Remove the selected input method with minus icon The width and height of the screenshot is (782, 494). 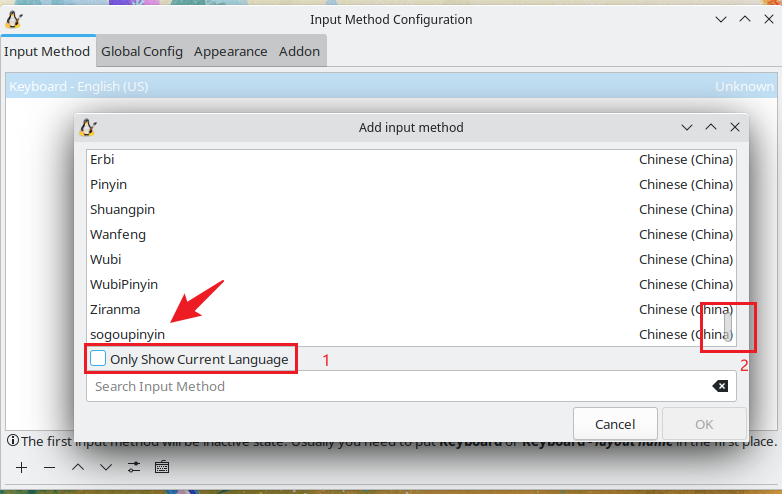tap(49, 468)
